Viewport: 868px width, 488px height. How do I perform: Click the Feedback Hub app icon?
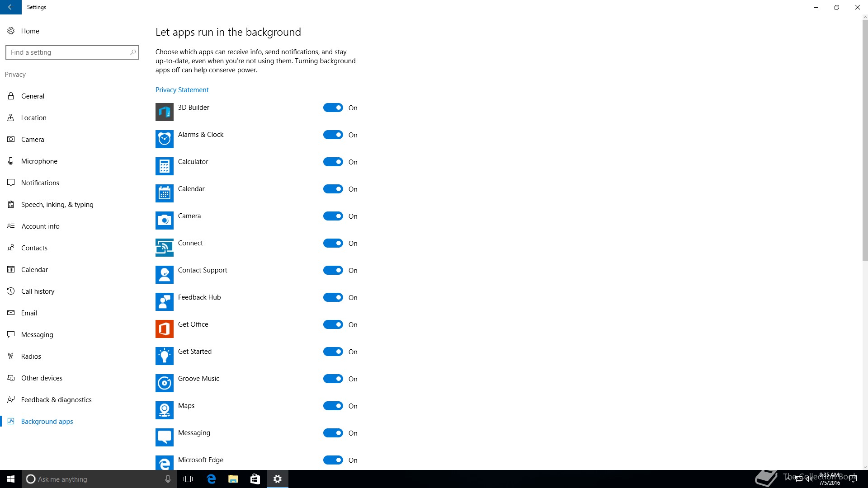(164, 302)
